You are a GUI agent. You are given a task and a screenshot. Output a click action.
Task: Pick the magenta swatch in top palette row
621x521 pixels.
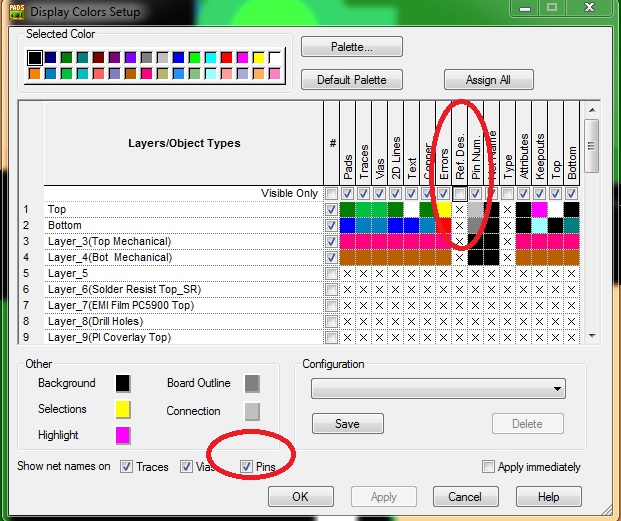[x=242, y=58]
